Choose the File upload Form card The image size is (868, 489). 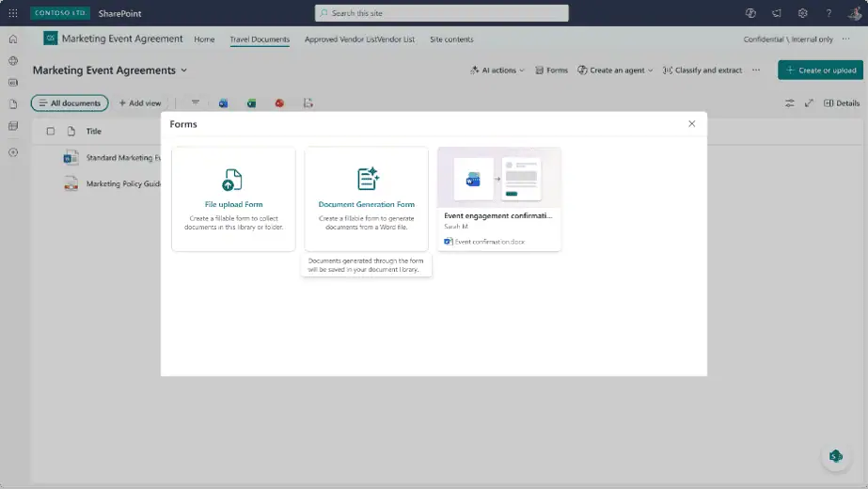pyautogui.click(x=233, y=198)
